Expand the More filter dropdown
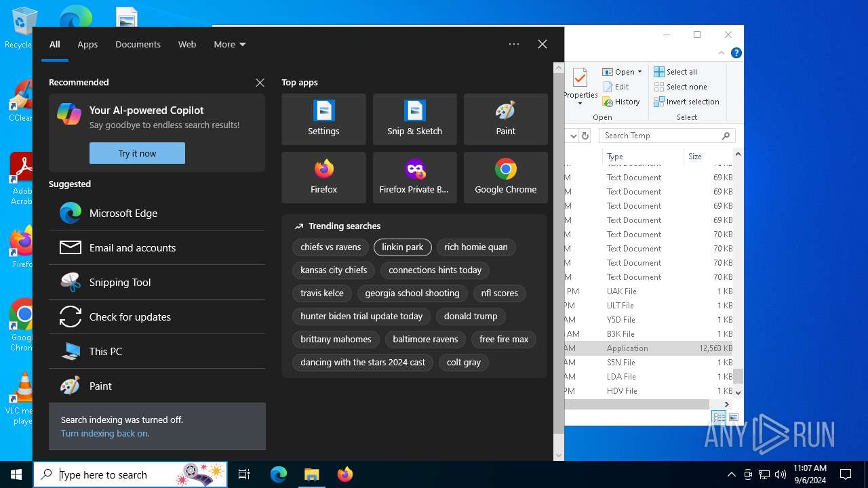The image size is (868, 488). (230, 44)
